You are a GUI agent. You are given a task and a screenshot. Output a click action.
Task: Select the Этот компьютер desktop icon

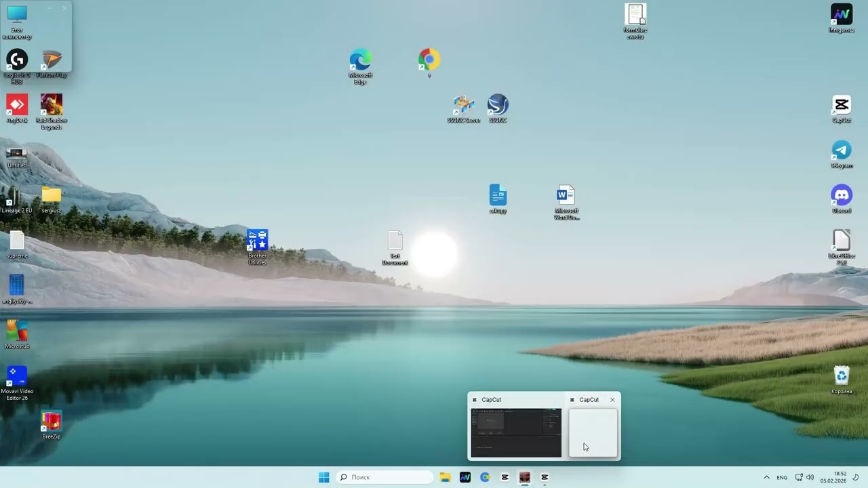point(17,22)
